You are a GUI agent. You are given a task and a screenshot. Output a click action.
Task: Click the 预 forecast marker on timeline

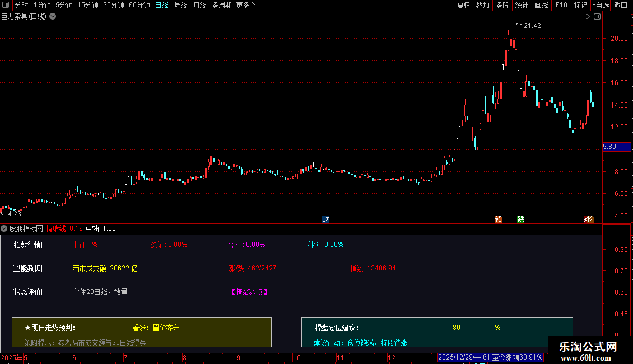[498, 219]
